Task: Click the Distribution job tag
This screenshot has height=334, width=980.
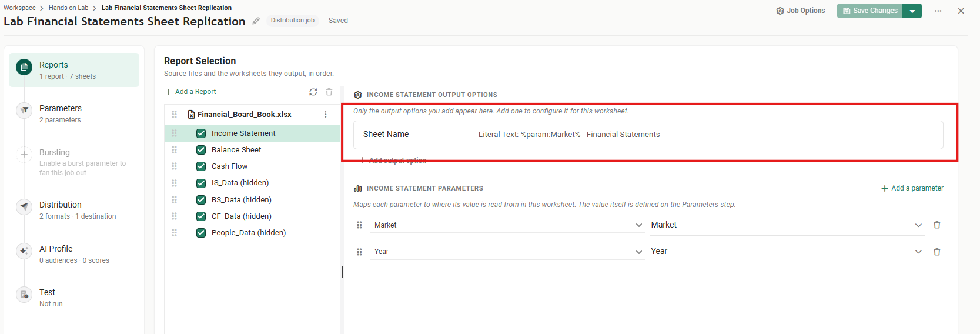Action: pos(293,21)
